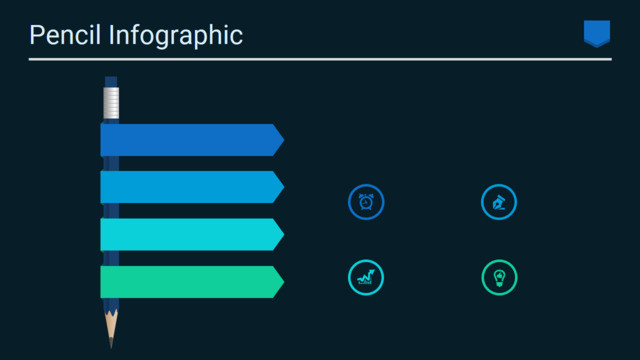Click the alarm clock circle icon
Image resolution: width=640 pixels, height=360 pixels.
[x=366, y=202]
